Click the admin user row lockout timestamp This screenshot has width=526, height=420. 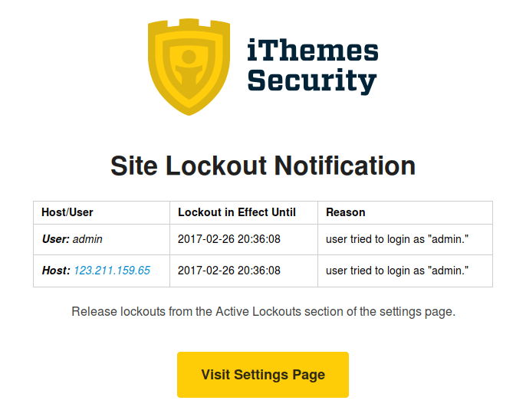click(x=229, y=239)
